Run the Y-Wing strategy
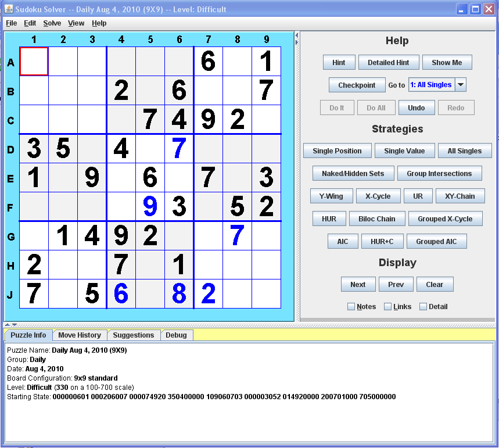This screenshot has width=499, height=448. click(331, 196)
